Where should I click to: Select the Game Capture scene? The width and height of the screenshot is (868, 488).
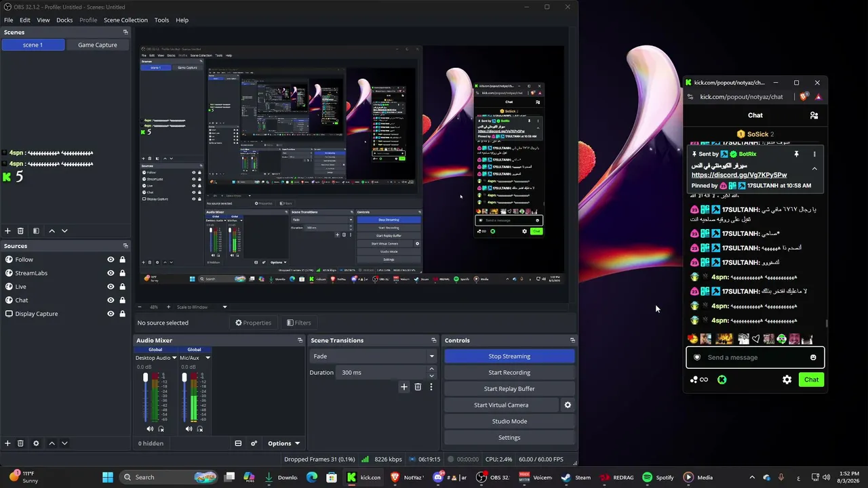(98, 45)
